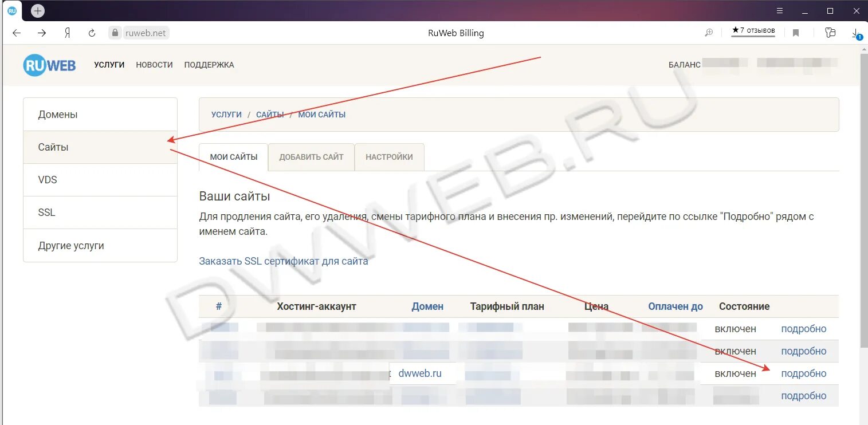Open the downloads arrow icon
The width and height of the screenshot is (868, 425).
coord(856,33)
